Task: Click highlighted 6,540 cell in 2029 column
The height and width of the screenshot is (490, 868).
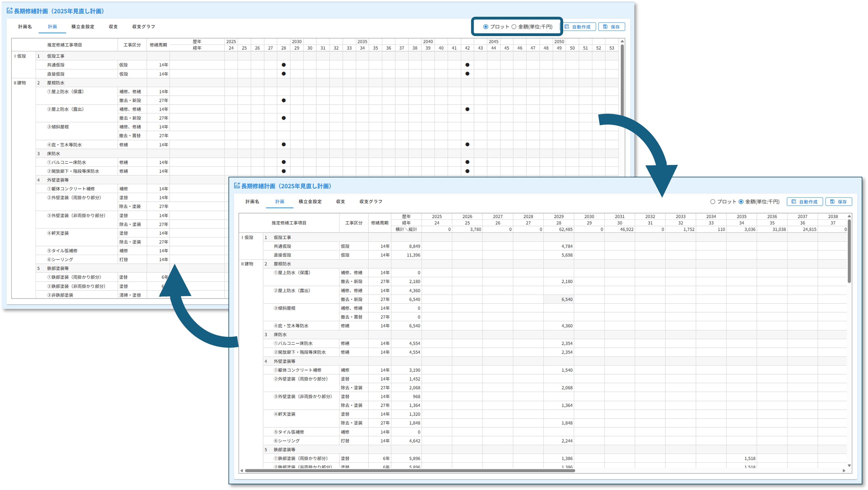Action: (x=559, y=299)
